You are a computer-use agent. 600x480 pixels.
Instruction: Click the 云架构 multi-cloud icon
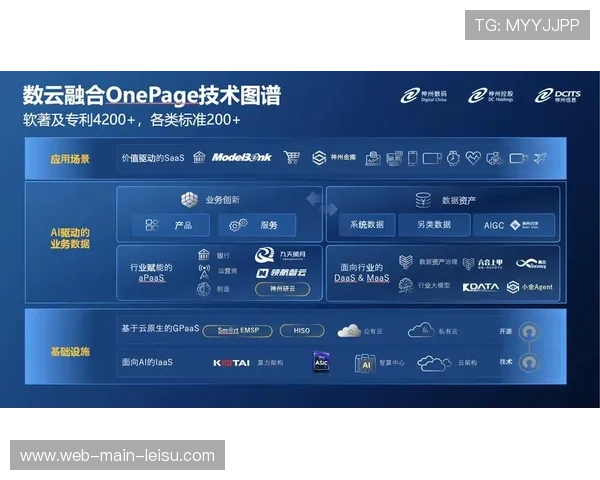point(434,363)
